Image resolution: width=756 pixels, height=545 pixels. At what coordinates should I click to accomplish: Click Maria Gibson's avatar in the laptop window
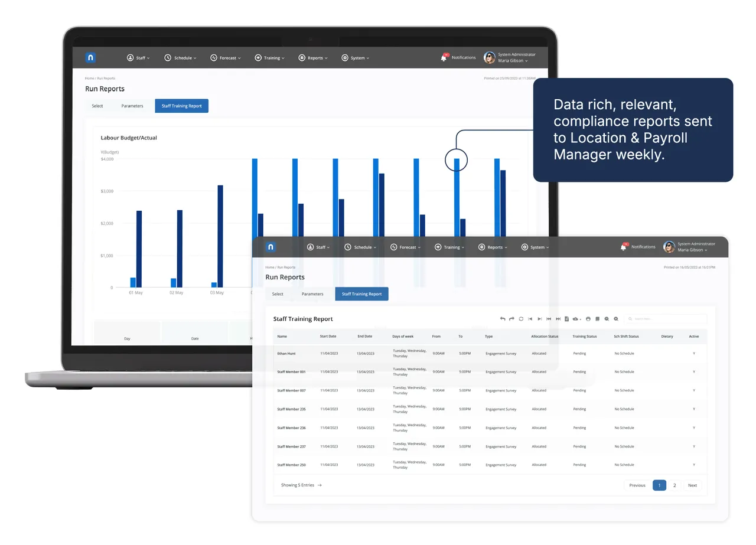click(x=490, y=57)
